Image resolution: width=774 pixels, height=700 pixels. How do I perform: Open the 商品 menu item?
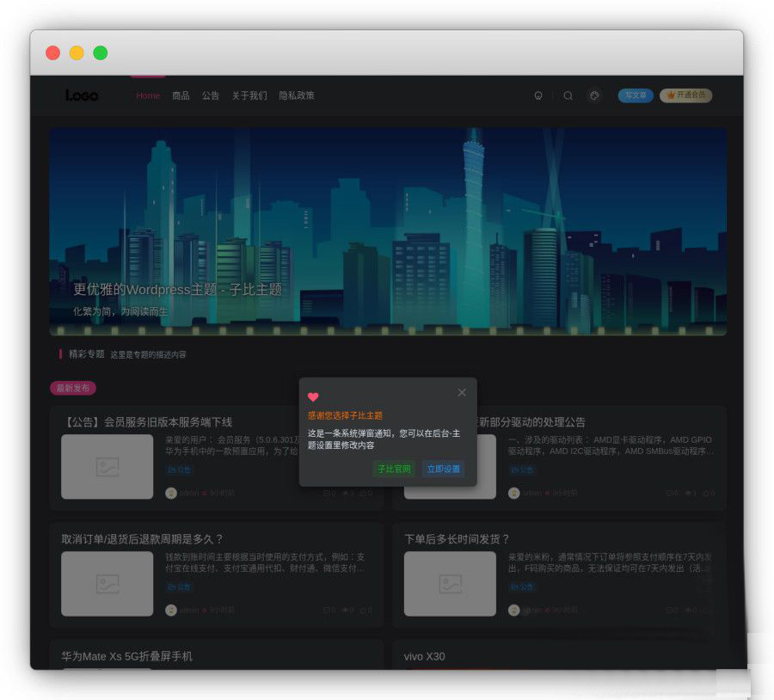pyautogui.click(x=181, y=95)
